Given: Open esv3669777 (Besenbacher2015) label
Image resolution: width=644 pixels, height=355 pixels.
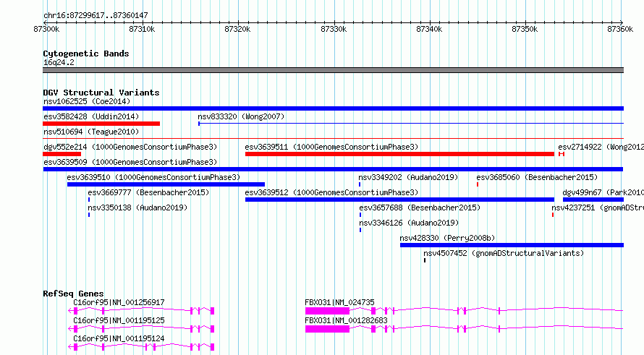Looking at the screenshot, I should 148,192.
